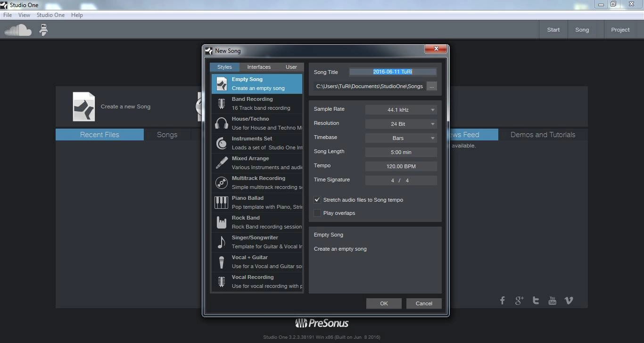
Task: Select the Rock Band hand icon
Action: click(222, 222)
